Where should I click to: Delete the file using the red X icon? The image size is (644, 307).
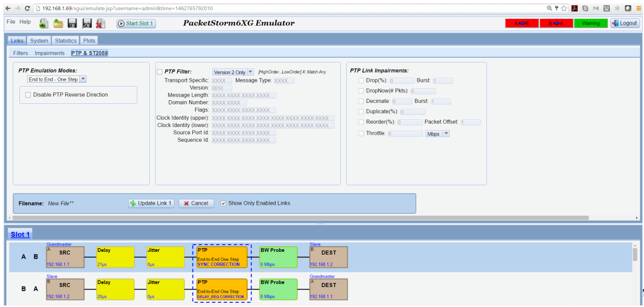[100, 24]
